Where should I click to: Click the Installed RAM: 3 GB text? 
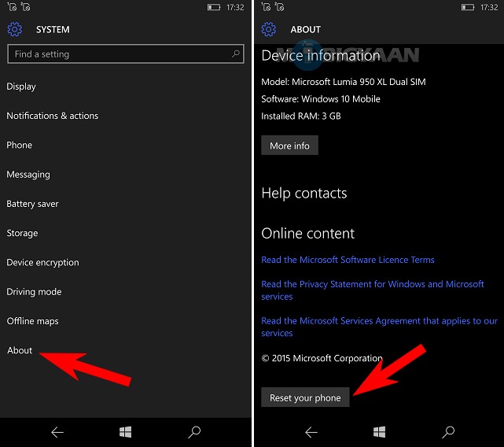pos(301,116)
